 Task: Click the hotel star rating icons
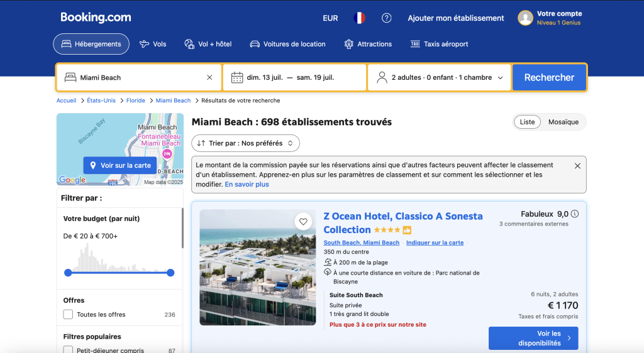point(387,230)
